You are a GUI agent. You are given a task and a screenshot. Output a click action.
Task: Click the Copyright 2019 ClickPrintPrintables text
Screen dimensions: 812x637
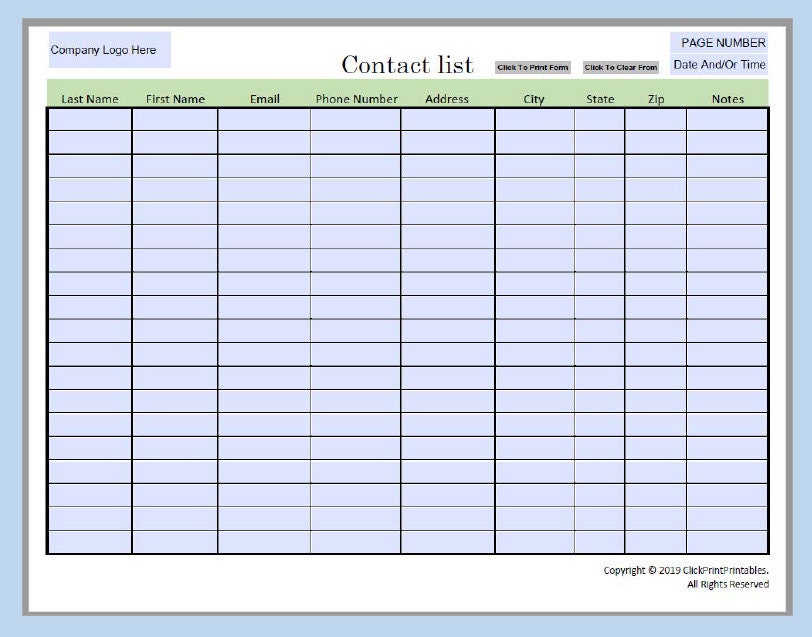686,570
